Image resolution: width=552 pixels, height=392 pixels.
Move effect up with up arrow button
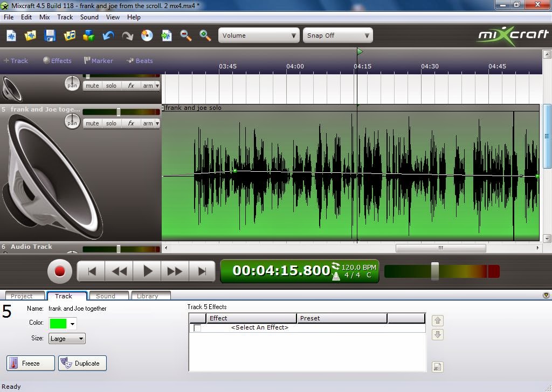click(x=438, y=320)
